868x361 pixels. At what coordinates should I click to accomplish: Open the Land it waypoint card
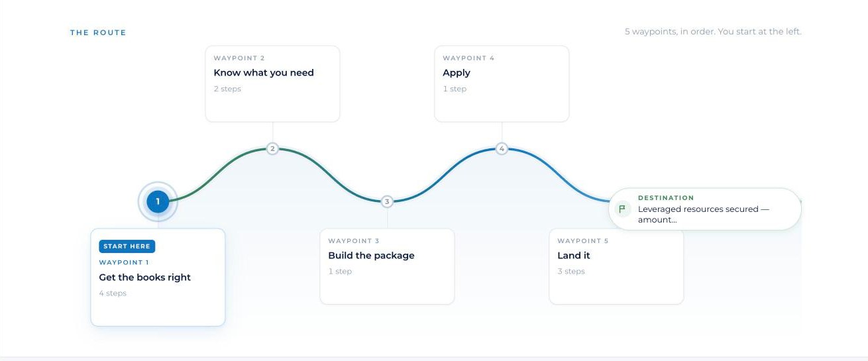click(616, 266)
